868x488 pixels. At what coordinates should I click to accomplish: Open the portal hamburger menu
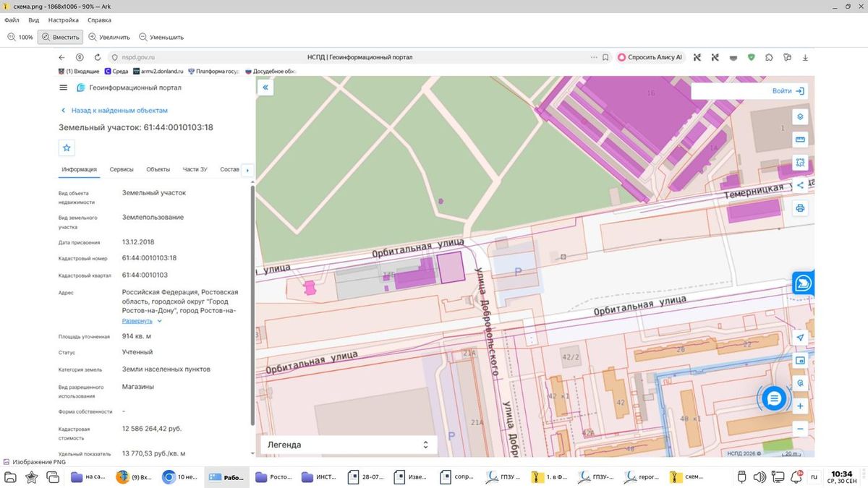[64, 87]
